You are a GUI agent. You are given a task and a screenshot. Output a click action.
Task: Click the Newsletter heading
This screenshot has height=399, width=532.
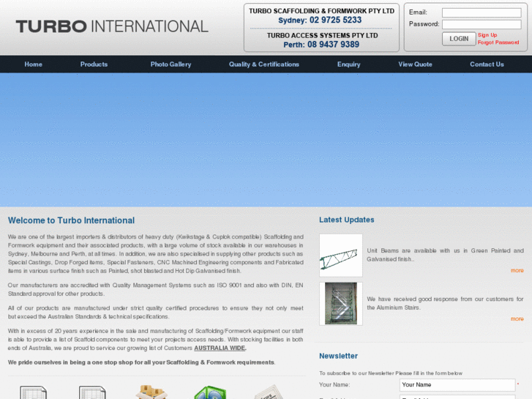tap(338, 356)
